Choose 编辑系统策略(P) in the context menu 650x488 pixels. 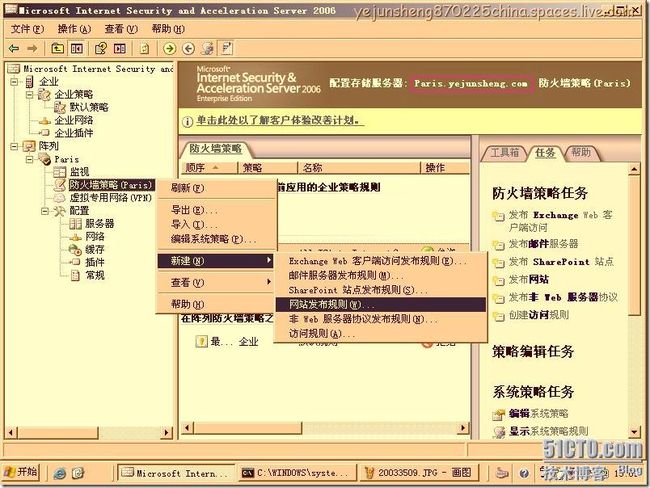tap(216, 239)
